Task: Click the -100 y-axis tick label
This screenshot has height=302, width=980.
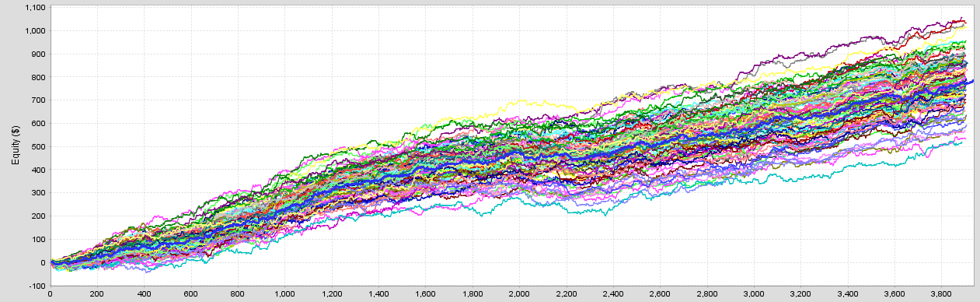Action: click(x=37, y=286)
